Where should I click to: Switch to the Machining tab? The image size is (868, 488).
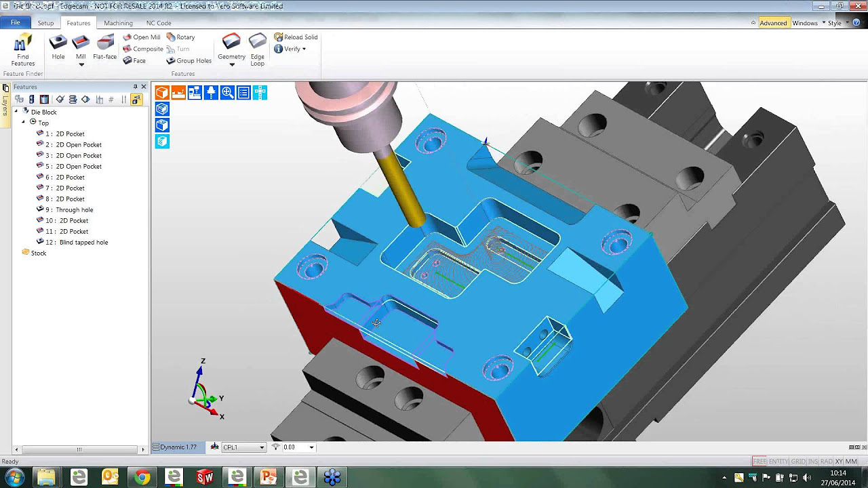pyautogui.click(x=118, y=23)
